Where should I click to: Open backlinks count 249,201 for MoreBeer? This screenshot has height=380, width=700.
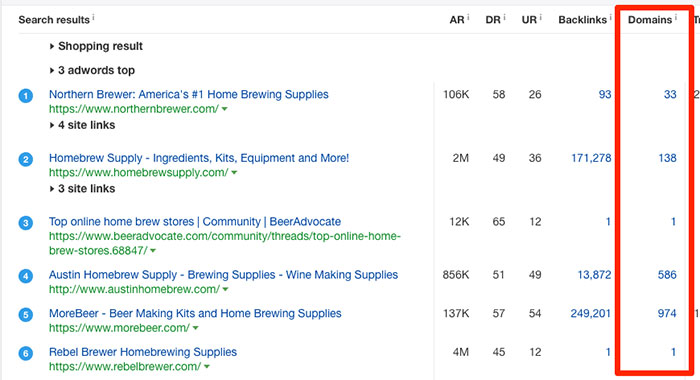(x=591, y=313)
